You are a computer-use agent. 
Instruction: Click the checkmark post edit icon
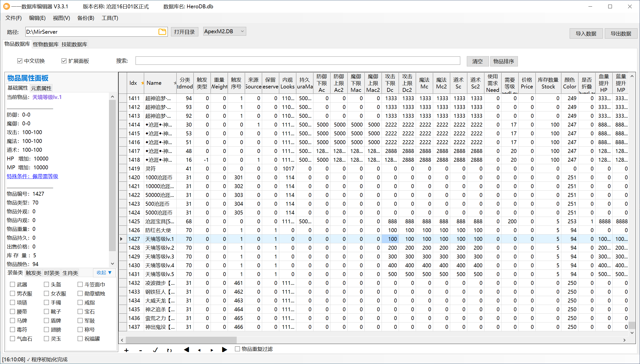coord(155,350)
